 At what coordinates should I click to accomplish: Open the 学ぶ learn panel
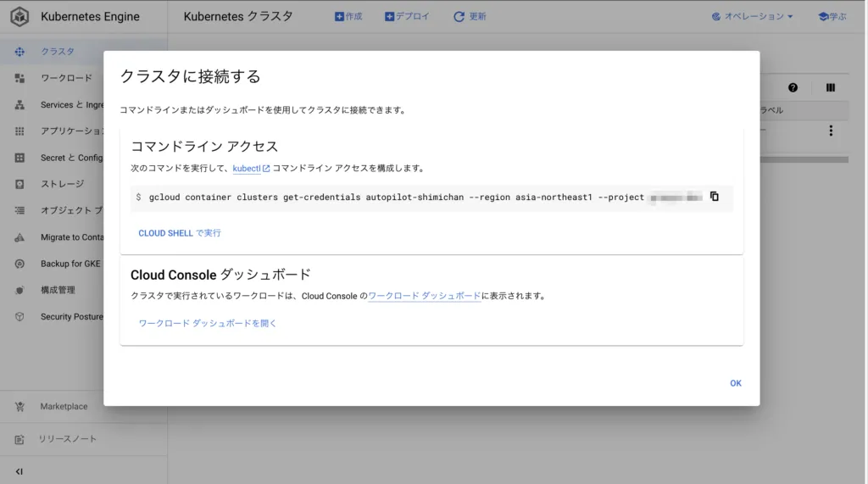pyautogui.click(x=832, y=17)
